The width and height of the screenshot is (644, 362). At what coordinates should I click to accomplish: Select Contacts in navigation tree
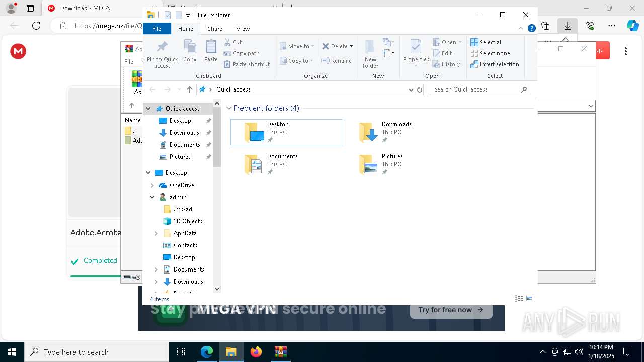[185, 245]
